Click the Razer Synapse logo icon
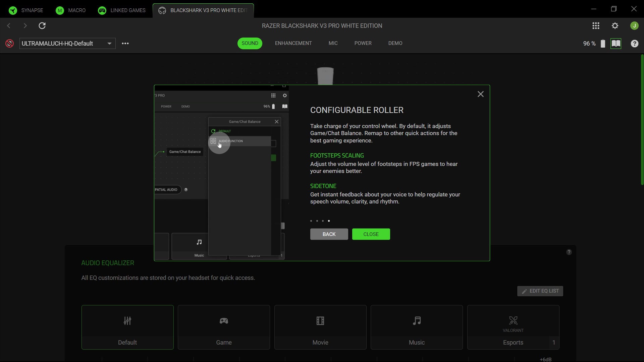 13,10
